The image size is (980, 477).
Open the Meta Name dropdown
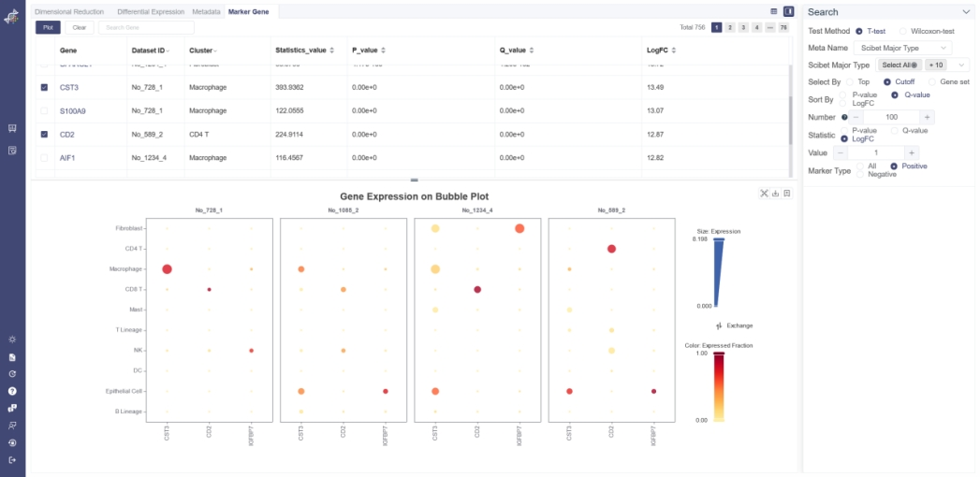902,48
